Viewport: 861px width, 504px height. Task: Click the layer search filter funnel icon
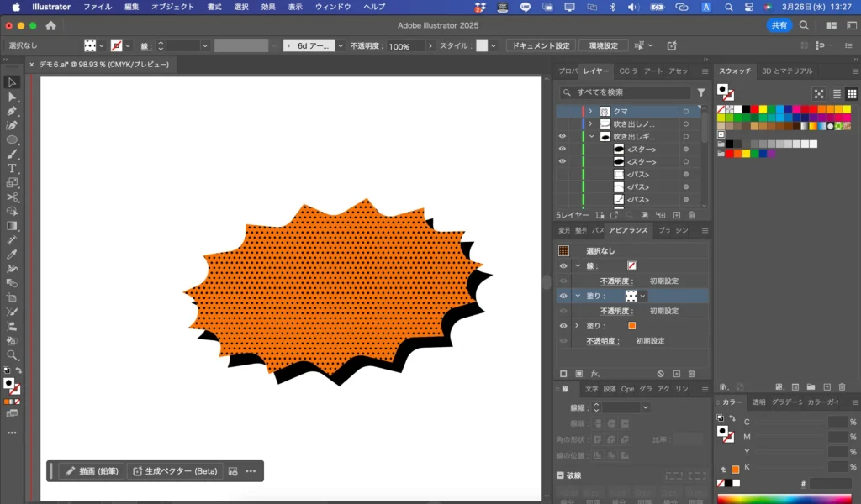(701, 92)
